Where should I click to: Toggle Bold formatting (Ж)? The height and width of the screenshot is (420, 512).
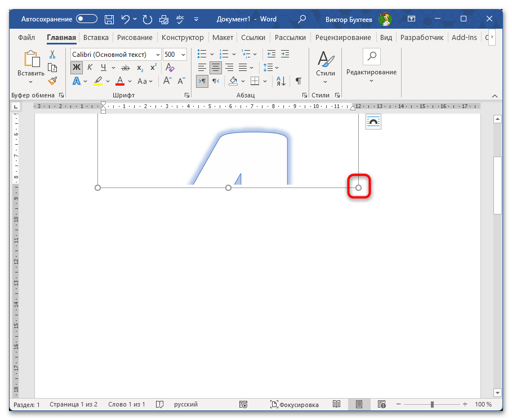pyautogui.click(x=76, y=68)
